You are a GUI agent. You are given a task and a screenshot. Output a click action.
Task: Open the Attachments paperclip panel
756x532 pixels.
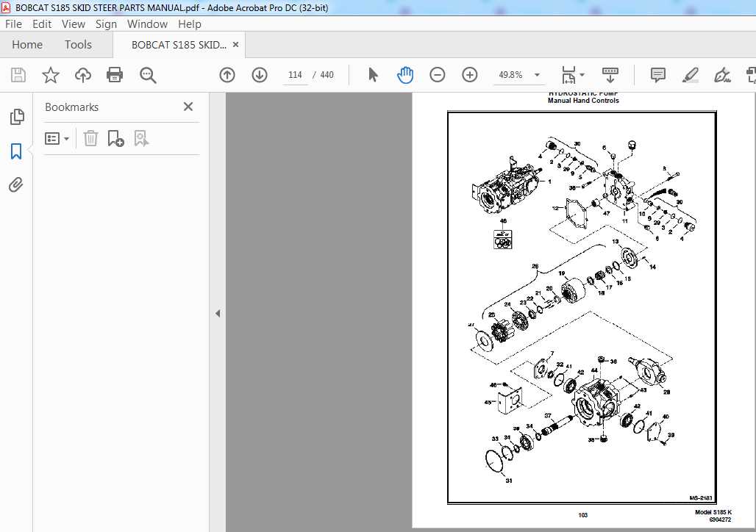coord(16,185)
